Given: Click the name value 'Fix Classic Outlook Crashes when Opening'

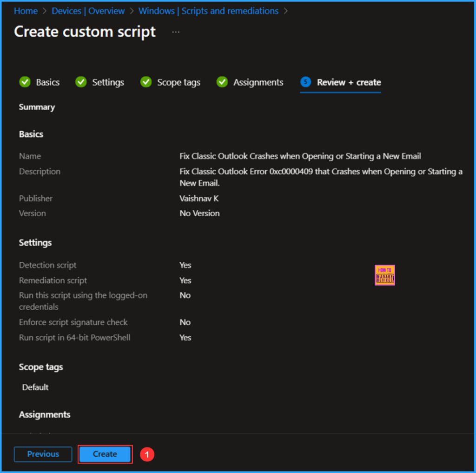Looking at the screenshot, I should coord(300,156).
